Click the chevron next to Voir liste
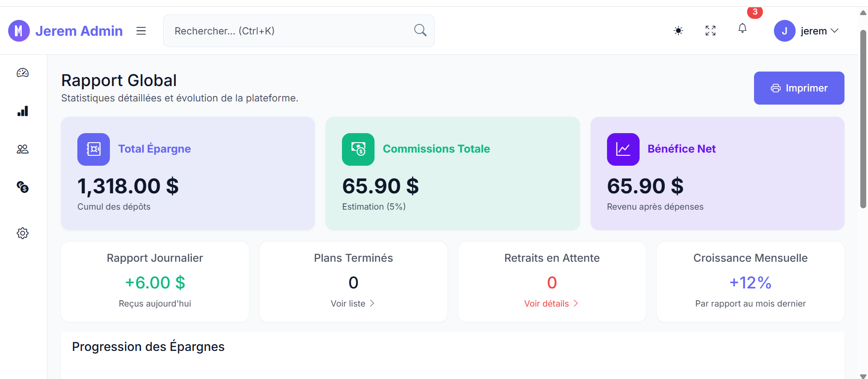The width and height of the screenshot is (868, 379). [x=372, y=303]
